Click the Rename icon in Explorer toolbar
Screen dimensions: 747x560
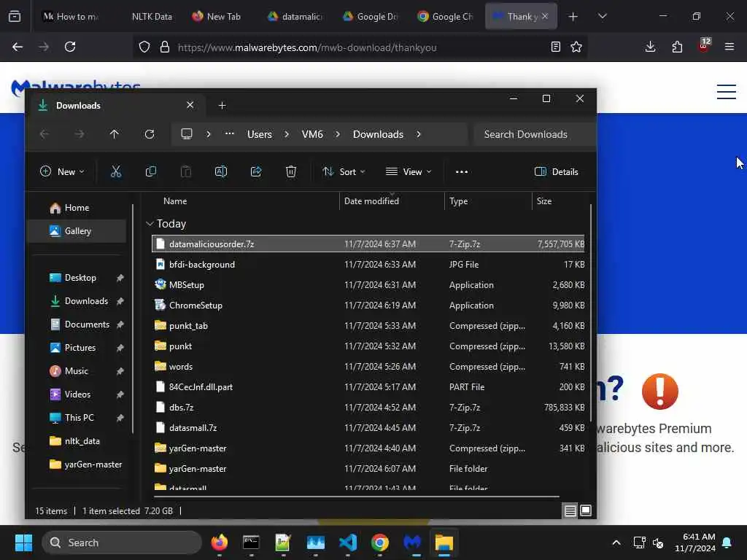point(221,171)
